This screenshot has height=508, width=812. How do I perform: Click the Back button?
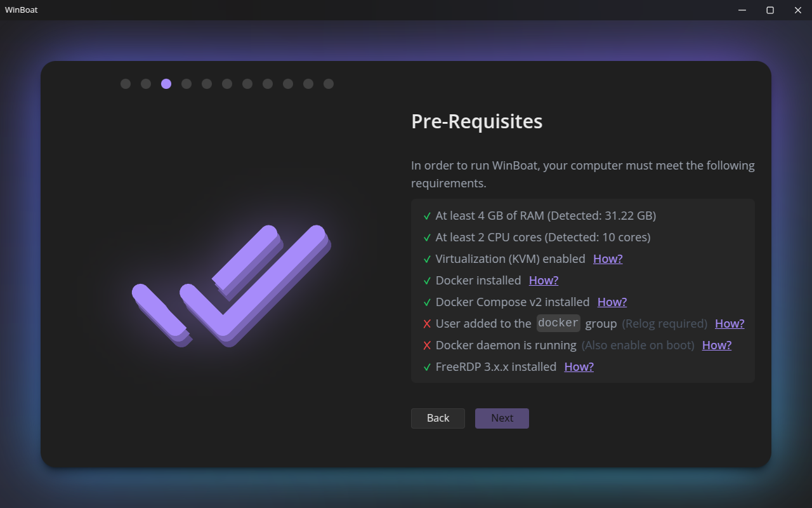coord(438,418)
